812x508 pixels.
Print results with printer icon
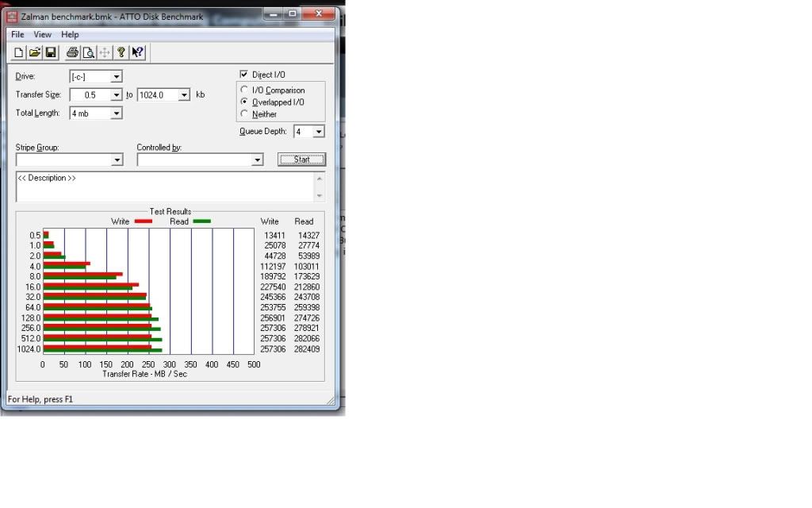pyautogui.click(x=72, y=52)
